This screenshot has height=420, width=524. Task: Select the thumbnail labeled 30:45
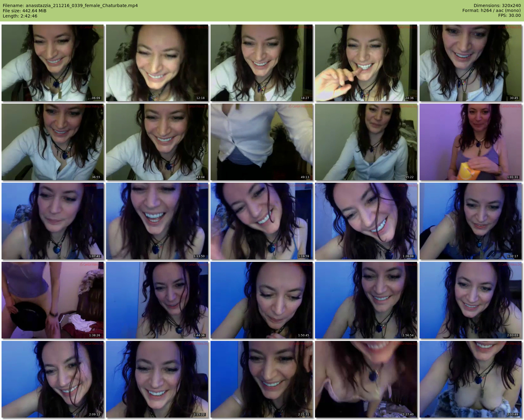coord(470,63)
